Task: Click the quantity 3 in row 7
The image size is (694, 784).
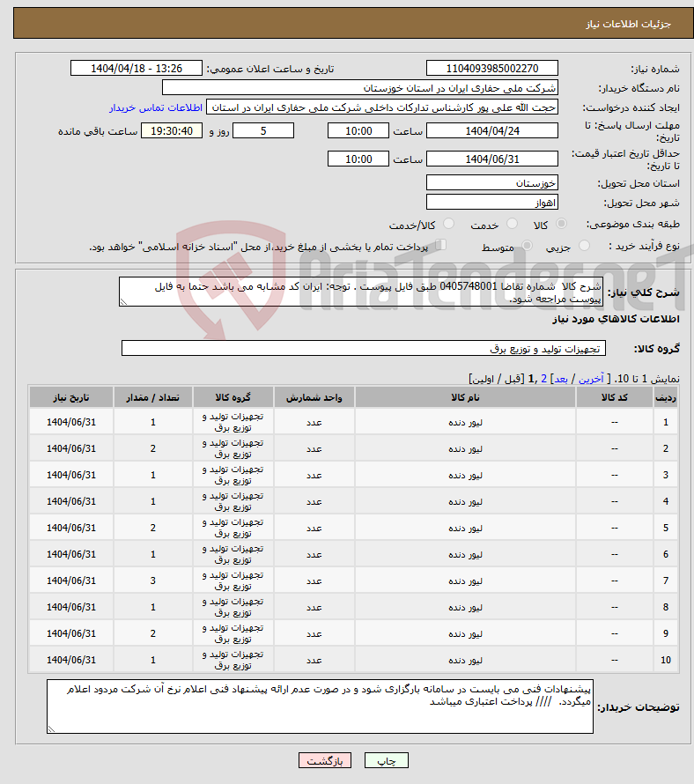Action: pyautogui.click(x=153, y=581)
